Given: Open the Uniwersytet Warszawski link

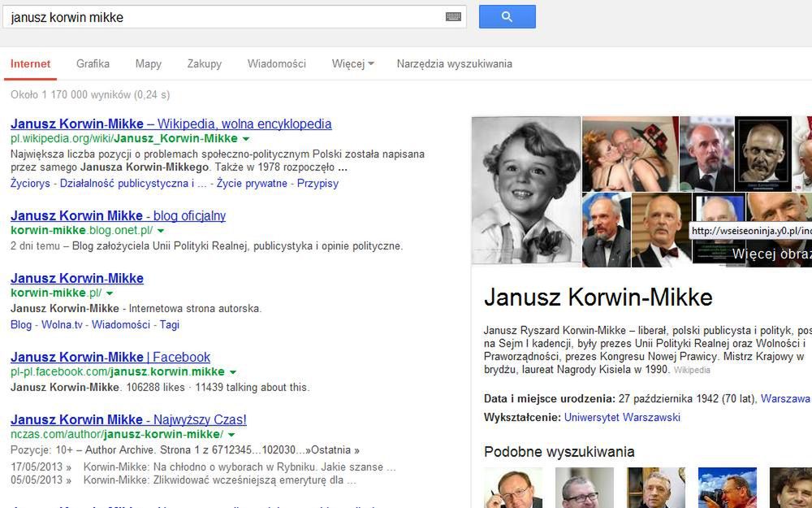Looking at the screenshot, I should tap(622, 417).
